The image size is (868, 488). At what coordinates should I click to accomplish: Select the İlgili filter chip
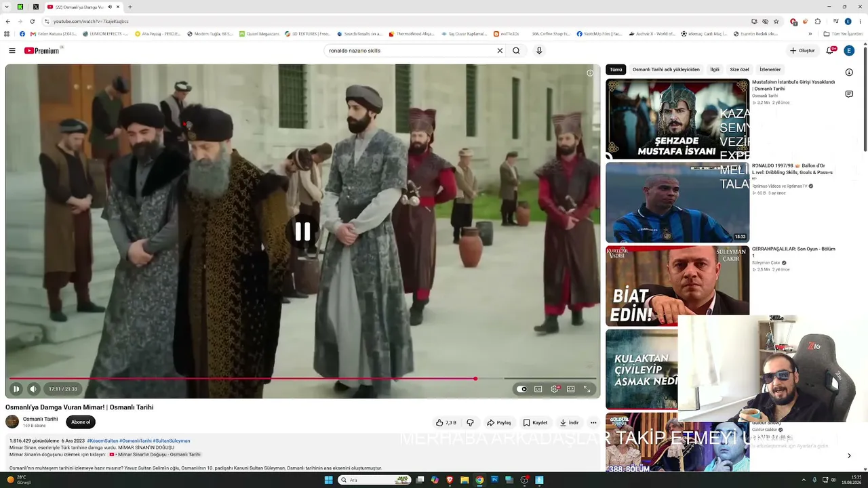coord(715,70)
